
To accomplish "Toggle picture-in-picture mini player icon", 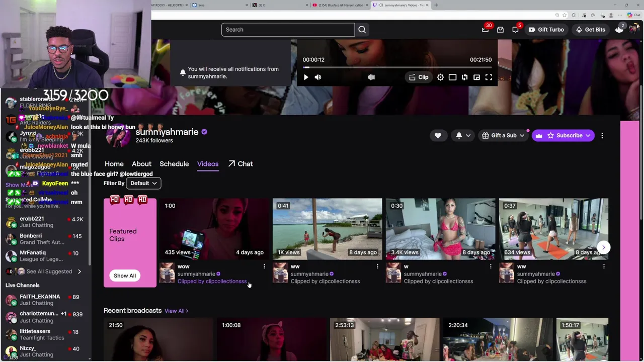I will point(476,77).
